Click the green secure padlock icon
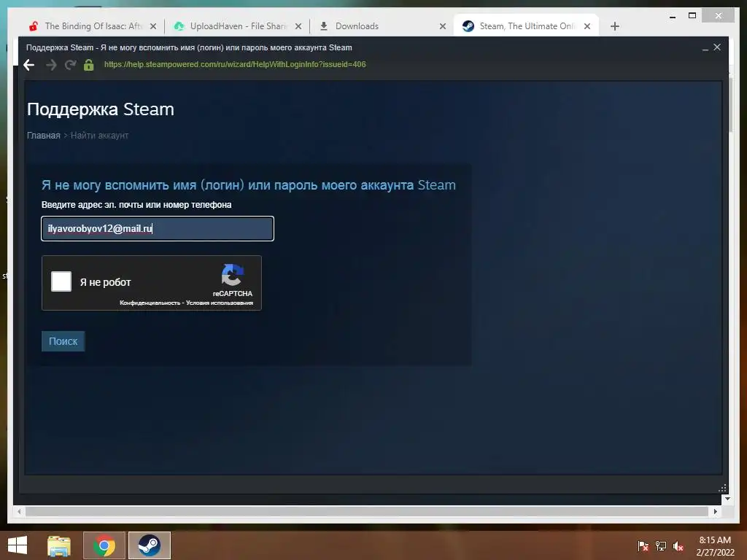 pos(88,65)
